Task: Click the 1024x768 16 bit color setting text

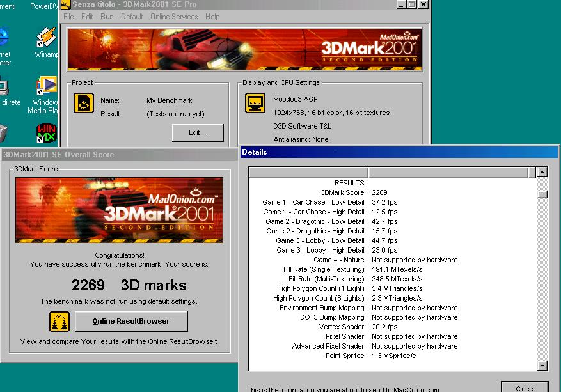Action: click(331, 113)
